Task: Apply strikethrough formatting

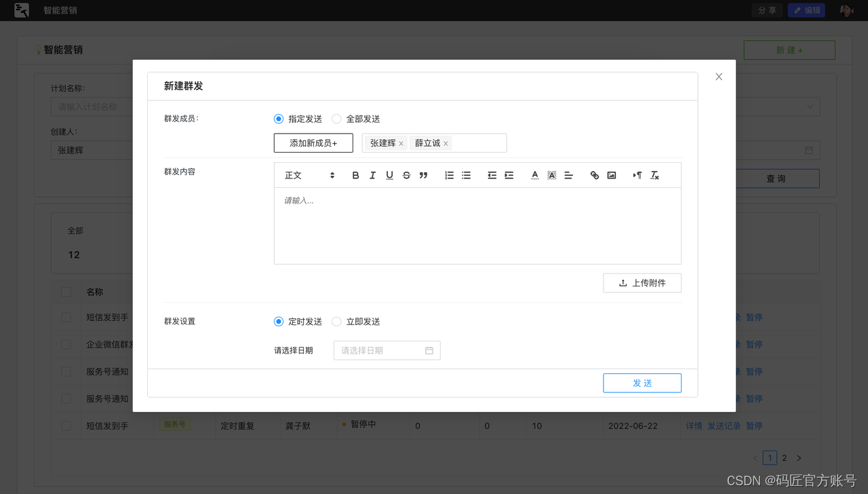Action: pyautogui.click(x=406, y=174)
